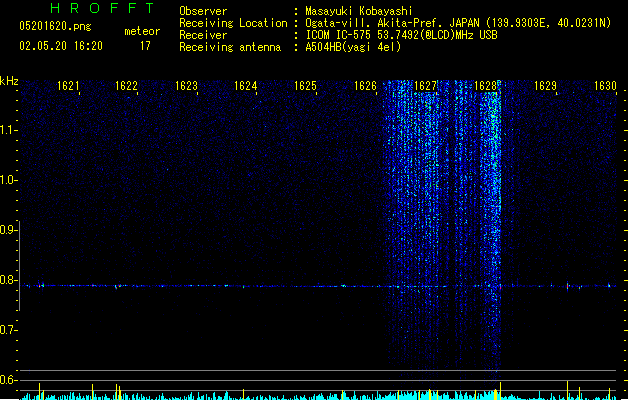Click the 0.9 kHz axis label
629x400 pixels.
(8, 230)
